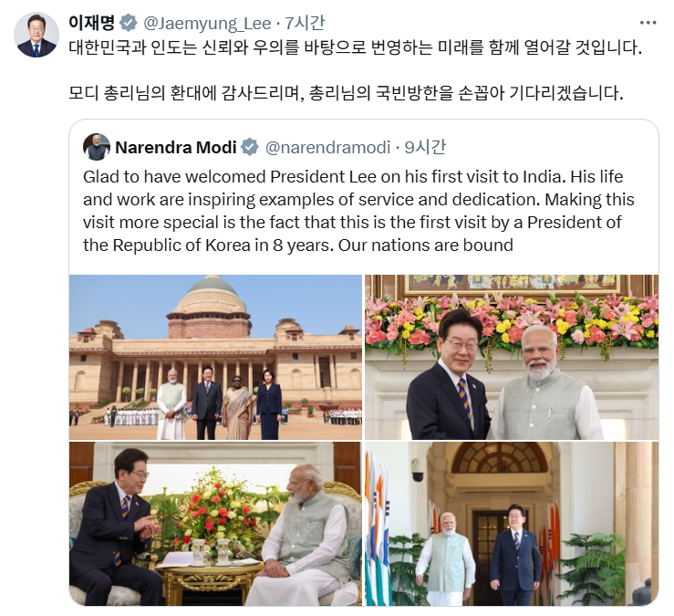Click the verified badge next to Narendra Modi

(x=249, y=148)
